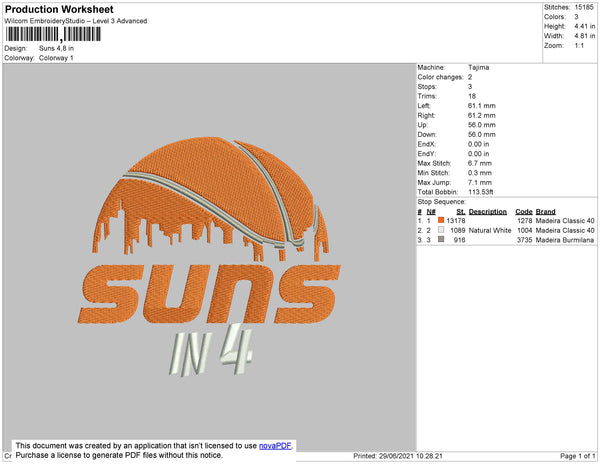The width and height of the screenshot is (600, 464).
Task: Click the Width value '4.81 in'
Action: (585, 36)
